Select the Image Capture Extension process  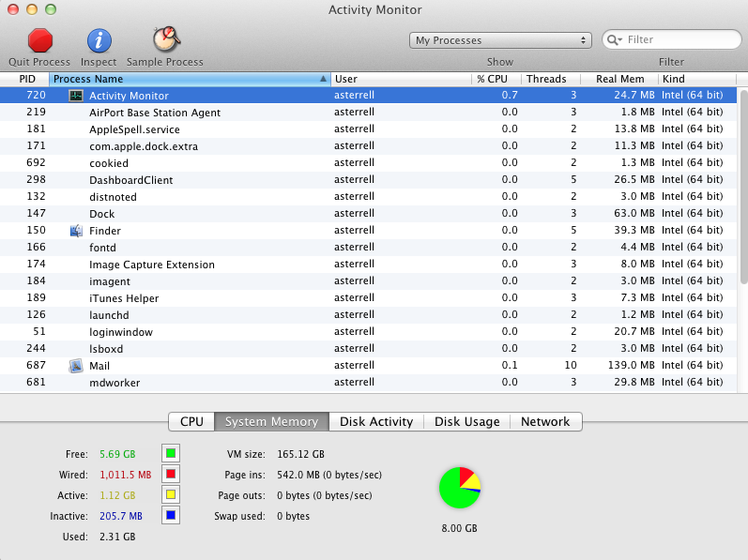click(x=368, y=265)
